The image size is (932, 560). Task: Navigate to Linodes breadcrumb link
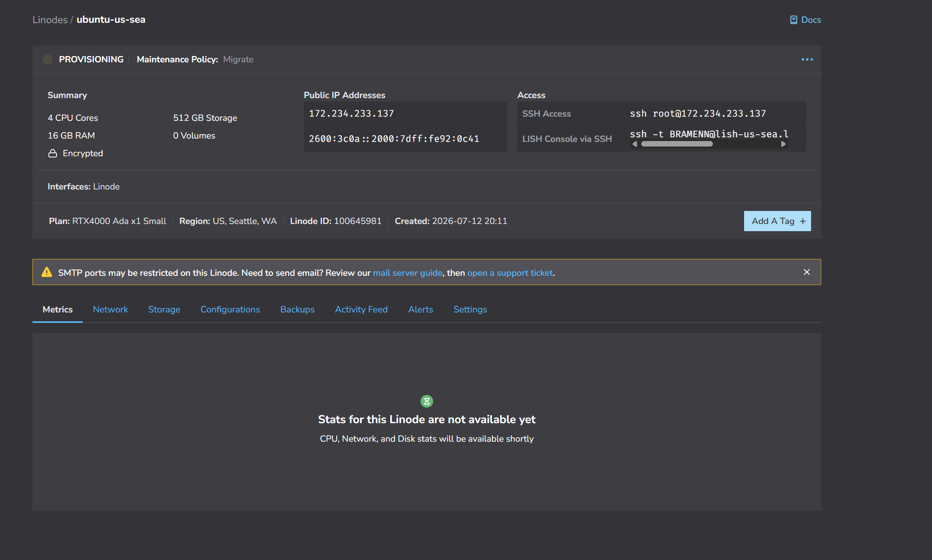(50, 20)
